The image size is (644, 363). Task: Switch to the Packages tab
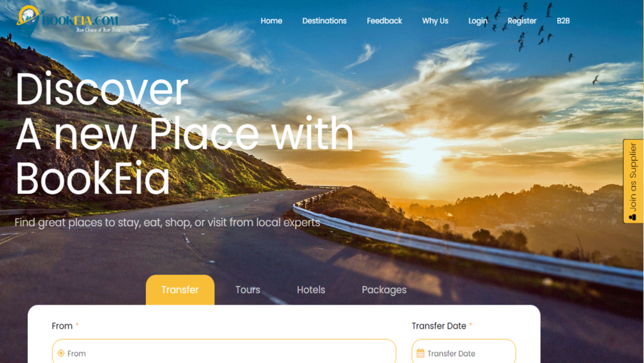click(384, 290)
